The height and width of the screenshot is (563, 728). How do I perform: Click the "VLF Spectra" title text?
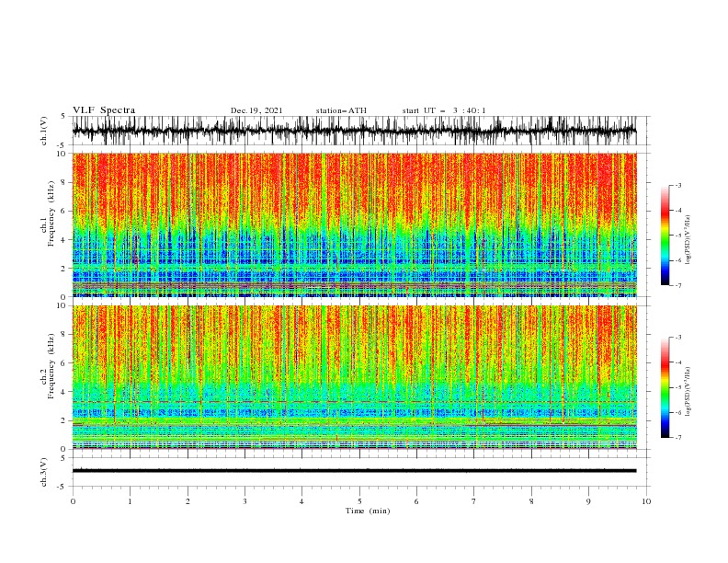point(104,110)
